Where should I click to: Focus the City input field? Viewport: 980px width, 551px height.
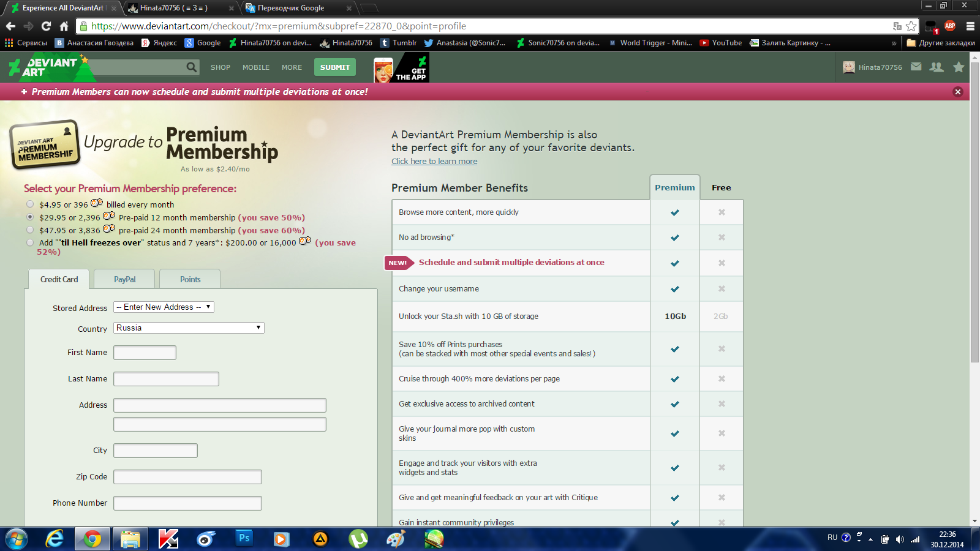[x=156, y=451]
